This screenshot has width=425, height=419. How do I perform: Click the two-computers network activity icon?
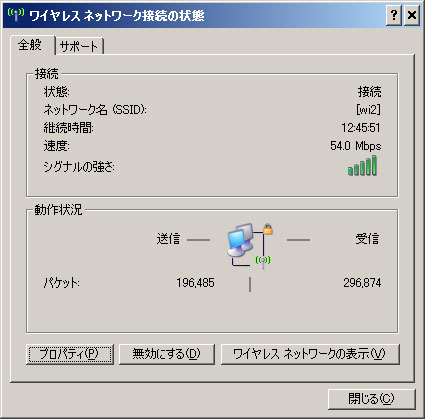(x=241, y=240)
